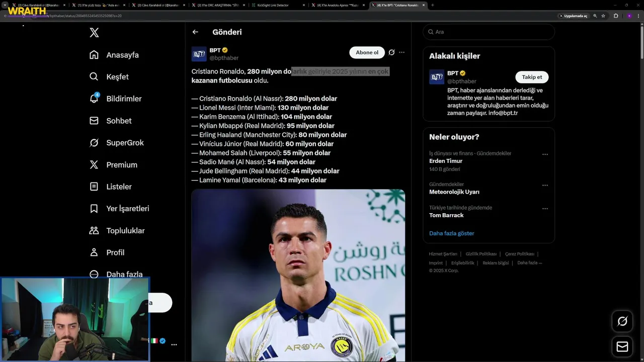Open Keşfet search page in sidebar
Screen dimensions: 644x362
109,77
